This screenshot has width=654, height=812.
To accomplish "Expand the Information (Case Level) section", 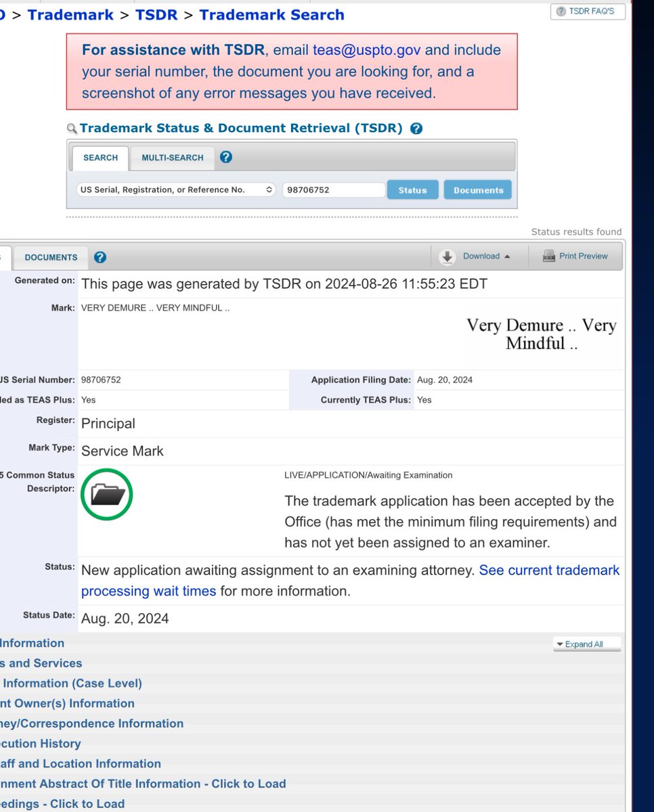I will click(x=71, y=683).
